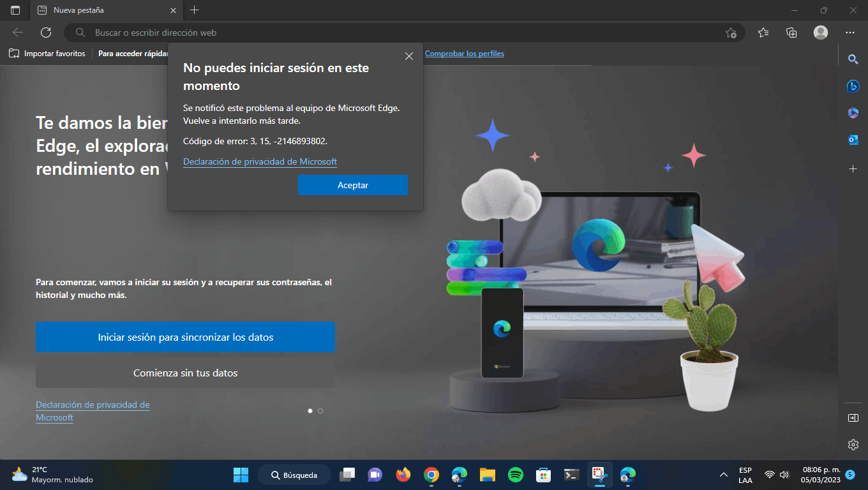Open the Collections icon
The width and height of the screenshot is (868, 490).
click(x=792, y=33)
